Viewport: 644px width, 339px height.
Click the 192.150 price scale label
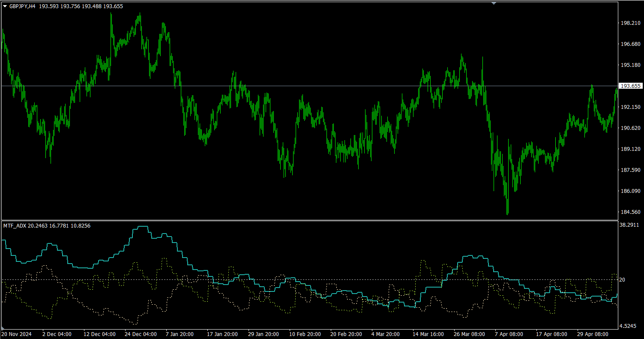pos(630,107)
